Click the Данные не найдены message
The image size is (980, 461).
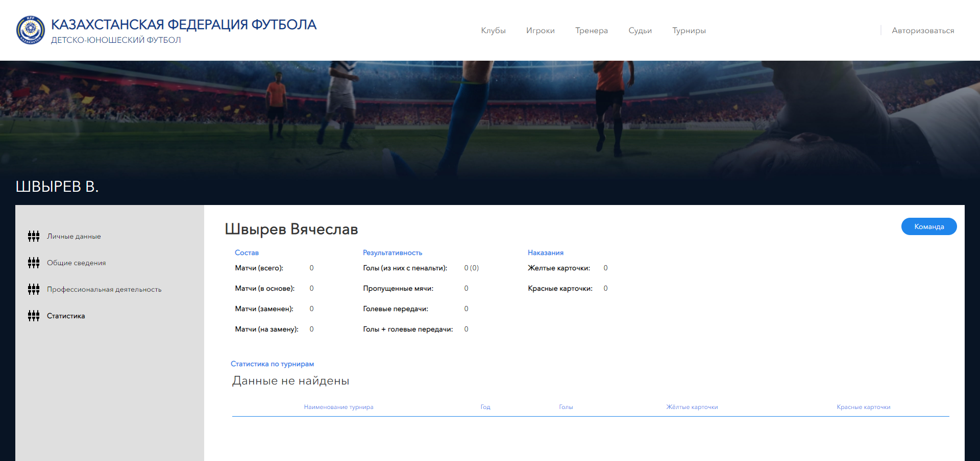coord(290,381)
